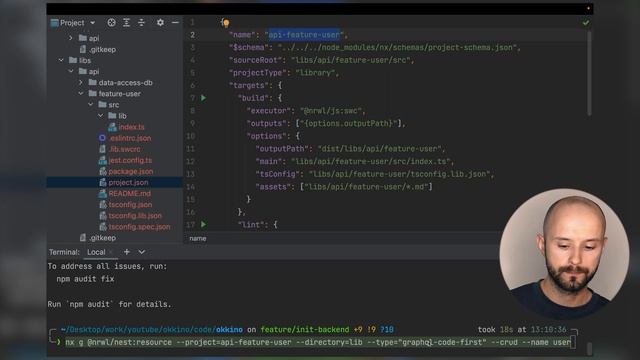Run the build target via the line 7 gutter arrow
The image size is (640, 360).
click(x=203, y=98)
